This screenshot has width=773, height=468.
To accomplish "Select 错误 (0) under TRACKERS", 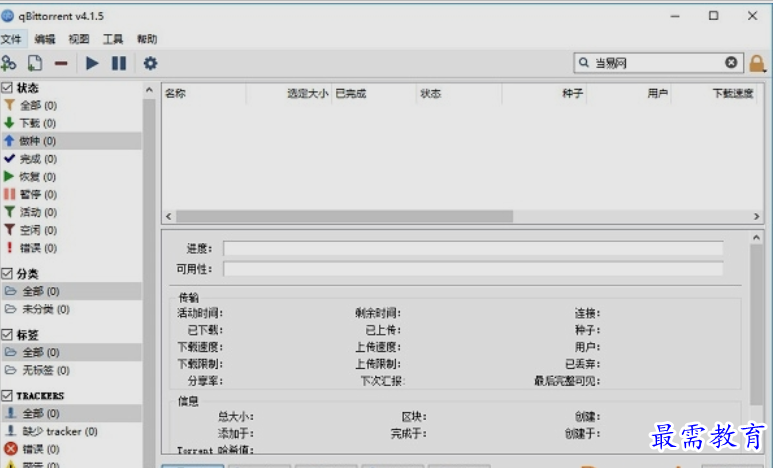I will point(71,449).
